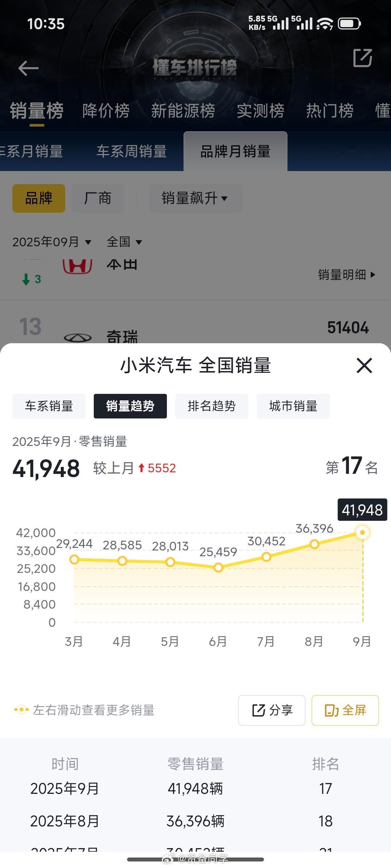
Task: Tap the 较上月 5552 increase indicator
Action: [134, 468]
